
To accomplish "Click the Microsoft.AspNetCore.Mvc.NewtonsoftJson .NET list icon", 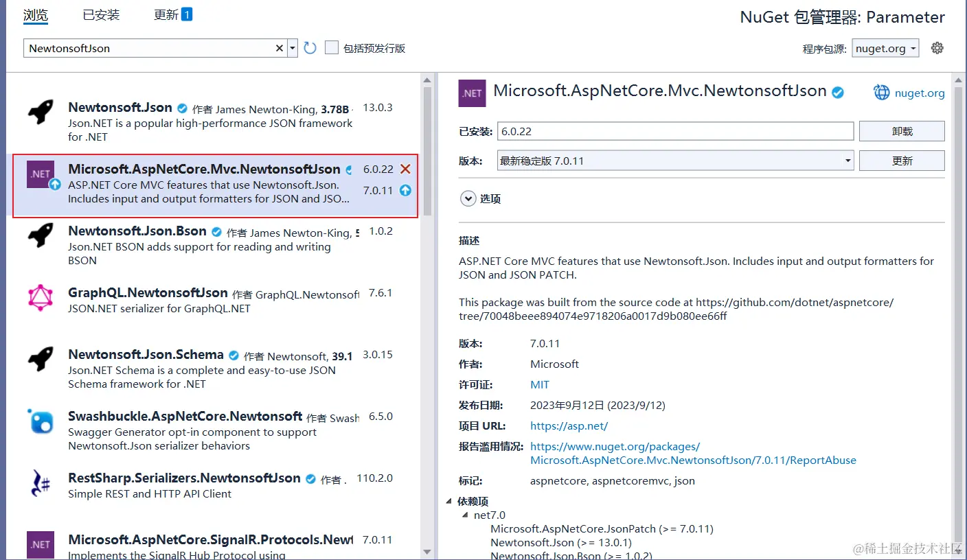I will click(x=41, y=174).
